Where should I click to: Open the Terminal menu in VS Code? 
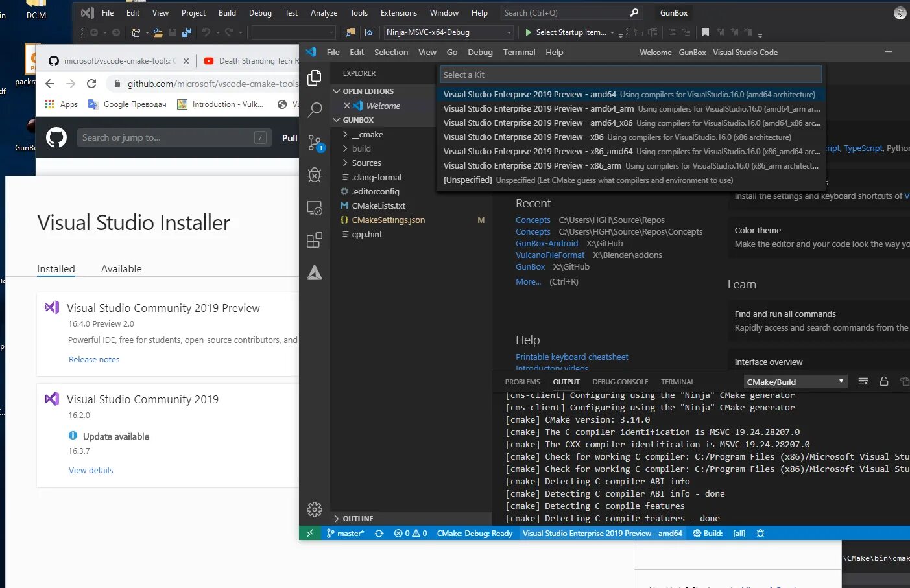[519, 53]
